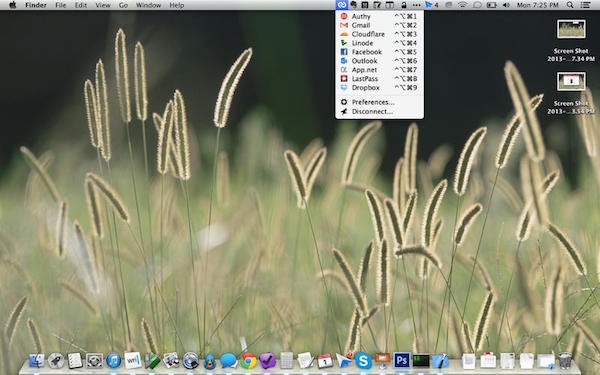This screenshot has height=375, width=600.
Task: Open the Notification Center list icon
Action: (585, 5)
